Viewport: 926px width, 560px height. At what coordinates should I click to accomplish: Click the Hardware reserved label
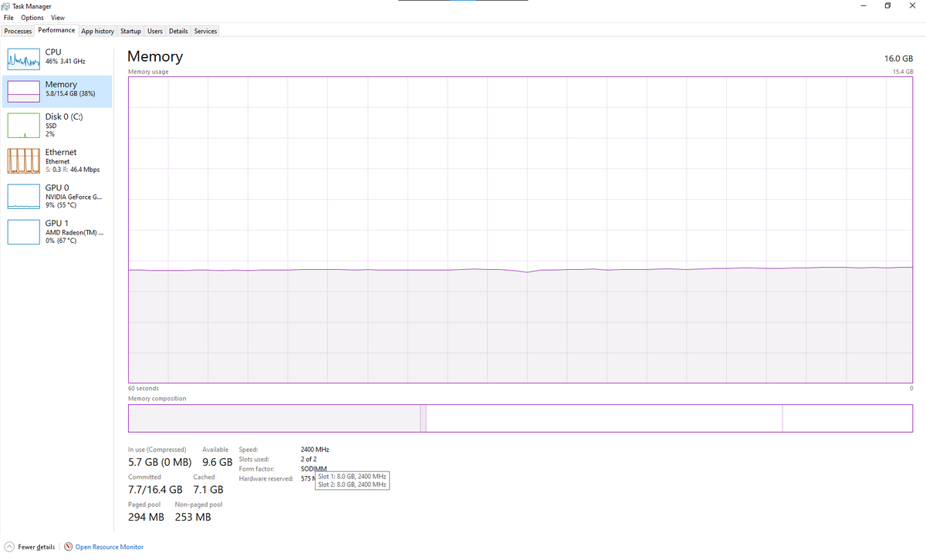[x=266, y=479]
